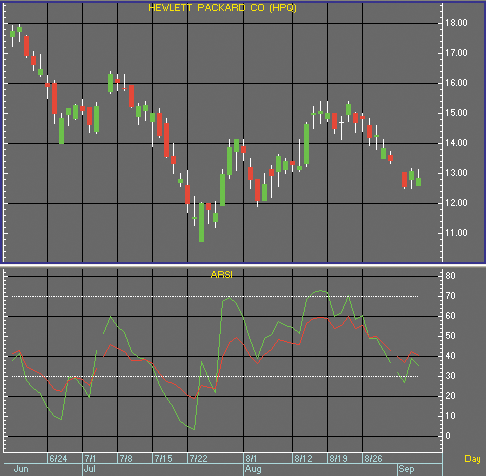
Task: Click the Day timeframe label
Action: 472,459
